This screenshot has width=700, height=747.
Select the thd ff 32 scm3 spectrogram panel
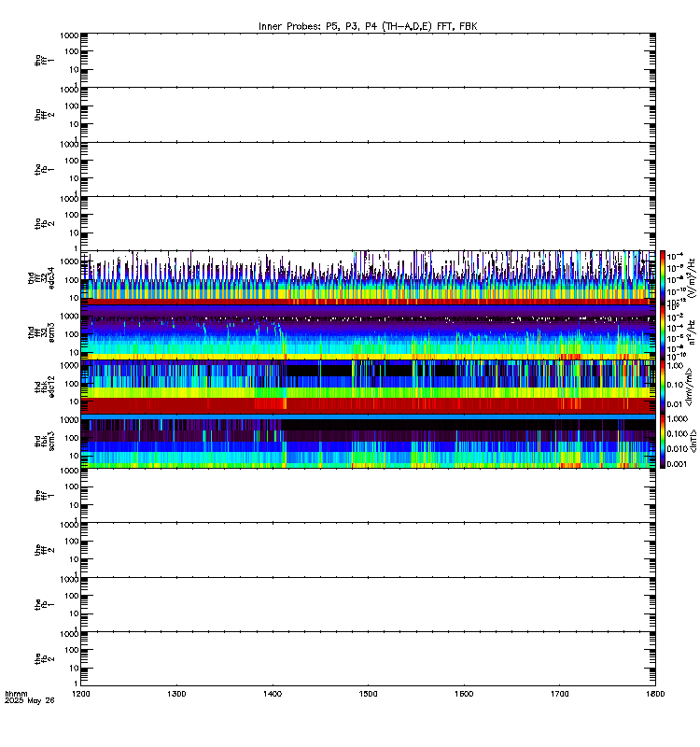[368, 332]
